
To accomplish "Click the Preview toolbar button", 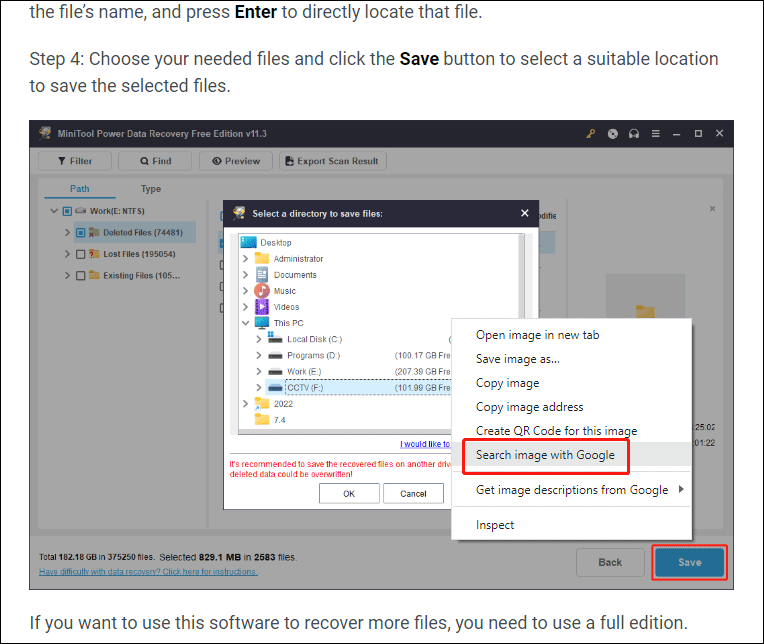I will pyautogui.click(x=236, y=161).
